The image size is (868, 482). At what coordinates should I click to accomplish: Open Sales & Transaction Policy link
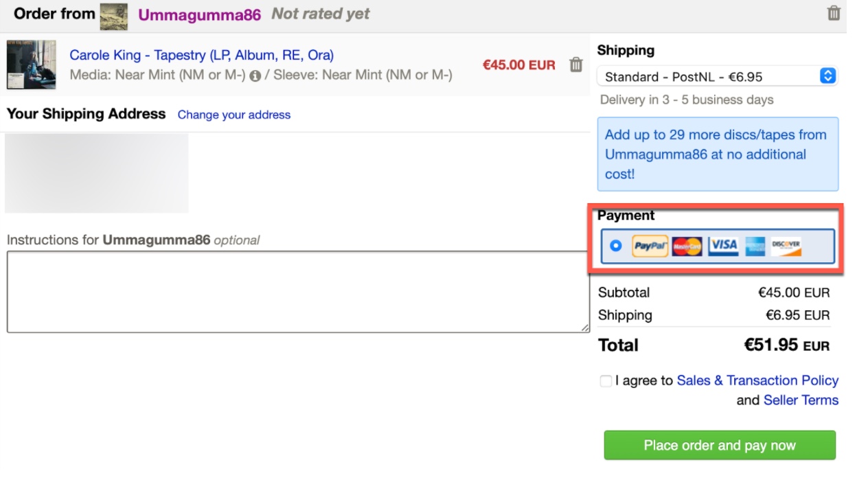click(757, 380)
